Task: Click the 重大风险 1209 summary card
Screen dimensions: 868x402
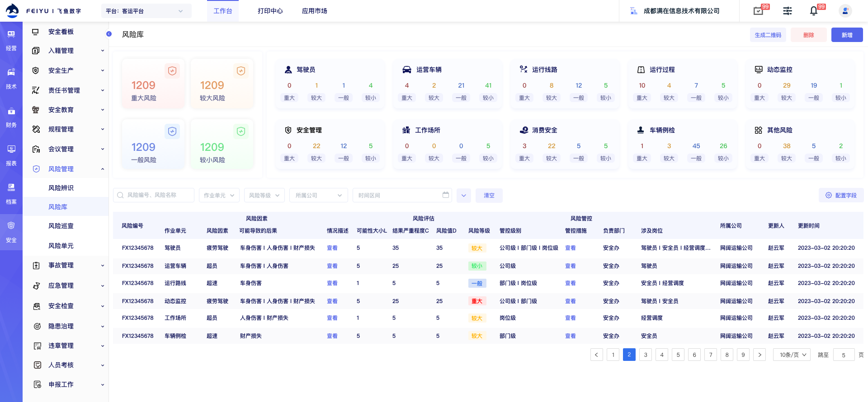Action: tap(153, 84)
